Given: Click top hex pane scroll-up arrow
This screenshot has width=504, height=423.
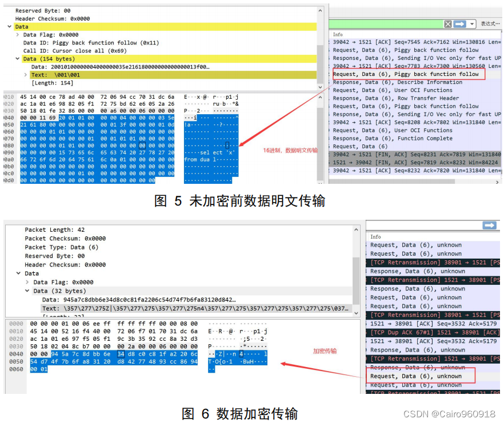Looking at the screenshot, I should [320, 96].
